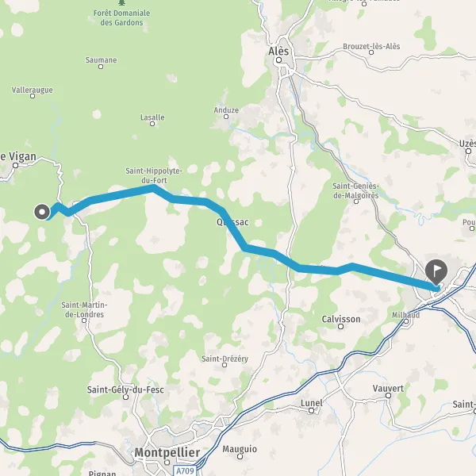The image size is (476, 476).
Task: Click the A709 highway shield badge
Action: point(185,470)
